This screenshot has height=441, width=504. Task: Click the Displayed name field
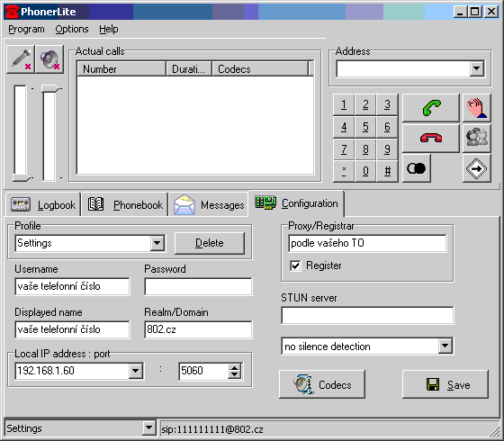(72, 329)
